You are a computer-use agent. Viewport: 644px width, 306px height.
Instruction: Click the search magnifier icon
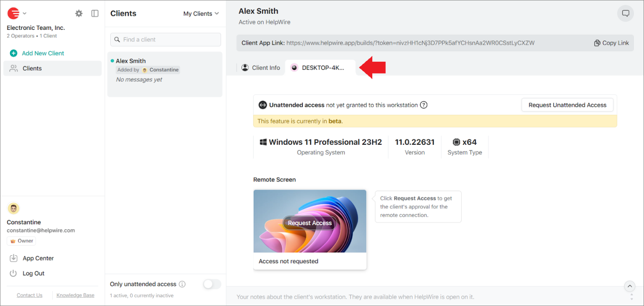pyautogui.click(x=117, y=39)
